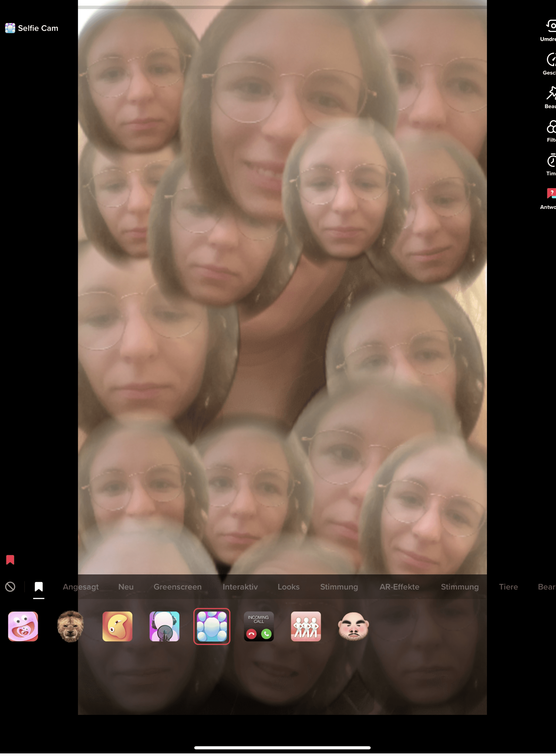Pick the dancing figures effect
The width and height of the screenshot is (556, 756).
tap(306, 626)
